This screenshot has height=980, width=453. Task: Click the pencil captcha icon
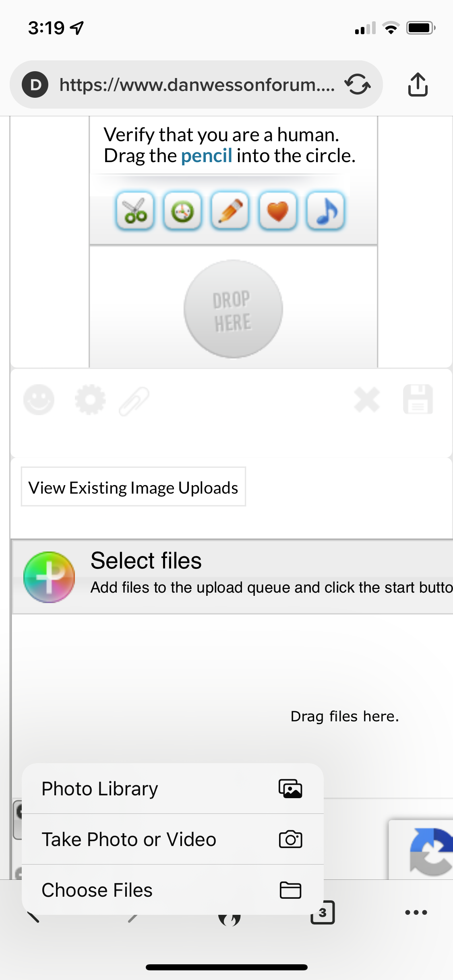click(230, 210)
